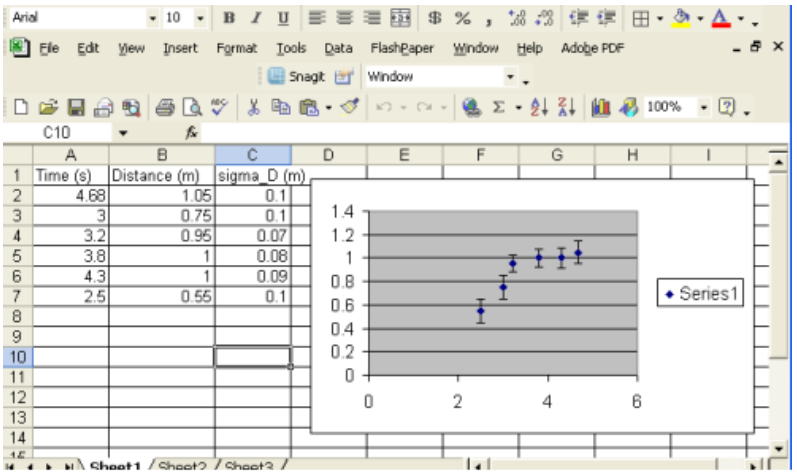Image resolution: width=797 pixels, height=473 pixels.
Task: Open the Name Box dropdown arrow
Action: click(x=123, y=132)
